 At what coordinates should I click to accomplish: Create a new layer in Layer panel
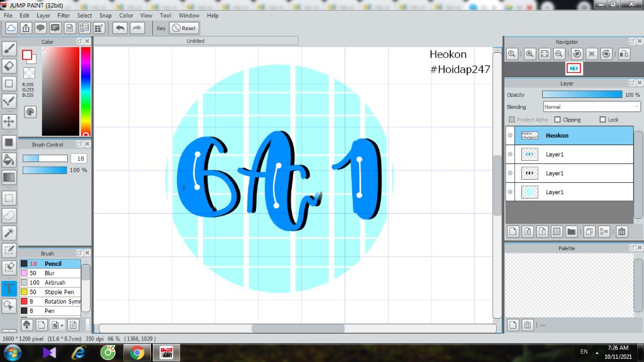513,231
